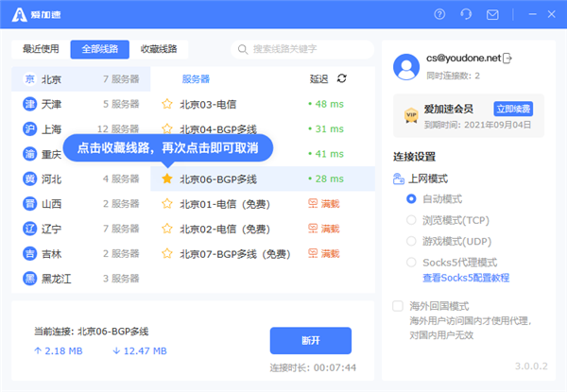
Task: Click 连接时长: 00:07:44 text
Action: [313, 367]
